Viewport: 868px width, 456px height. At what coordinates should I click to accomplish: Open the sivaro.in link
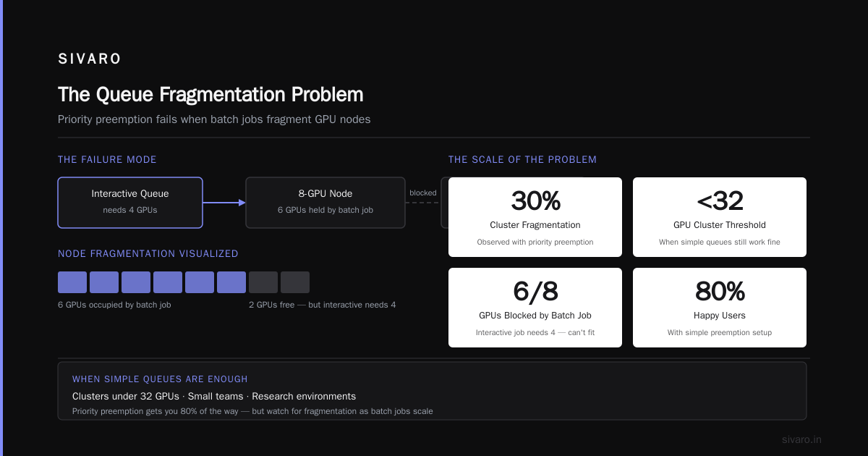pos(802,439)
